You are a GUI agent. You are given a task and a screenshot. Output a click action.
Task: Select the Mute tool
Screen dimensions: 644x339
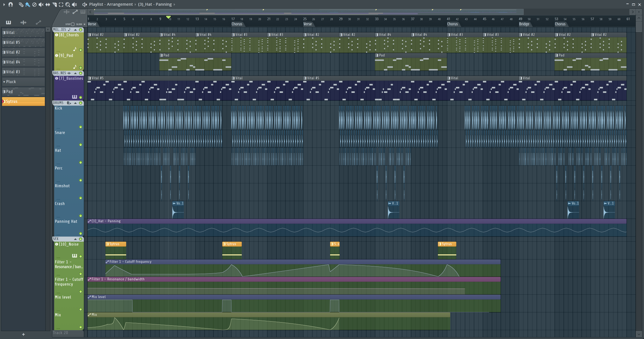pos(41,4)
